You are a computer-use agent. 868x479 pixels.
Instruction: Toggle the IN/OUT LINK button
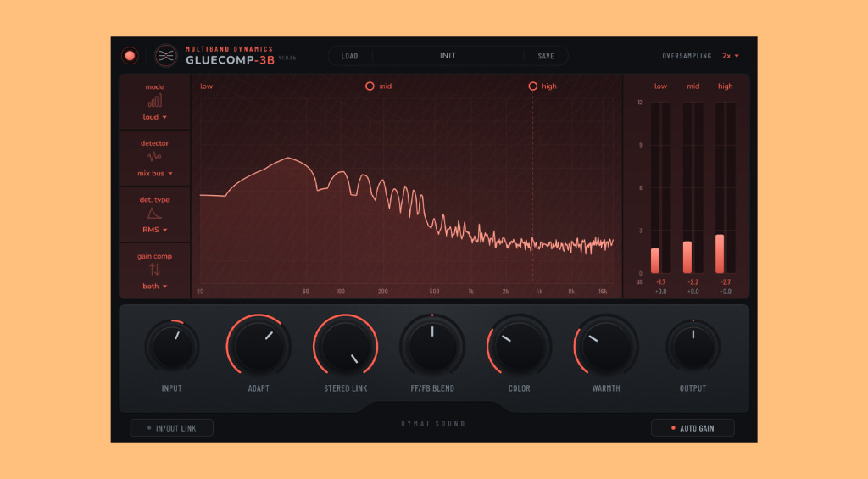171,428
